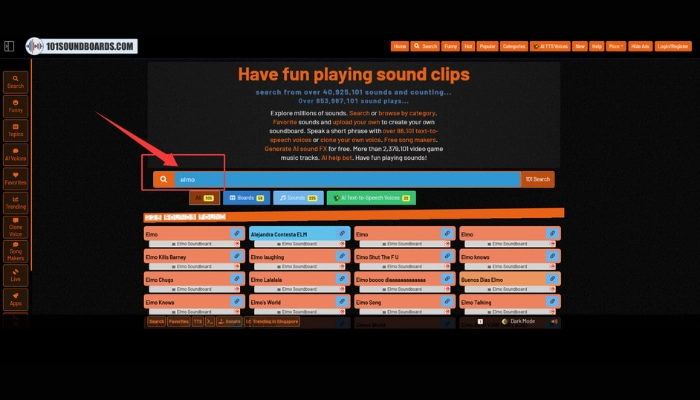Copy link icon on Elmo Talking sound

tap(552, 301)
